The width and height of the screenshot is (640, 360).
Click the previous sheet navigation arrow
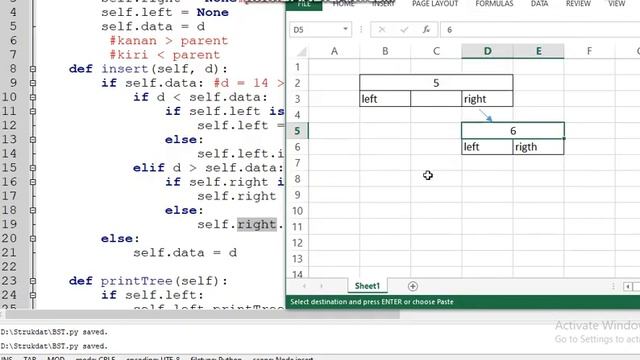[x=304, y=286]
